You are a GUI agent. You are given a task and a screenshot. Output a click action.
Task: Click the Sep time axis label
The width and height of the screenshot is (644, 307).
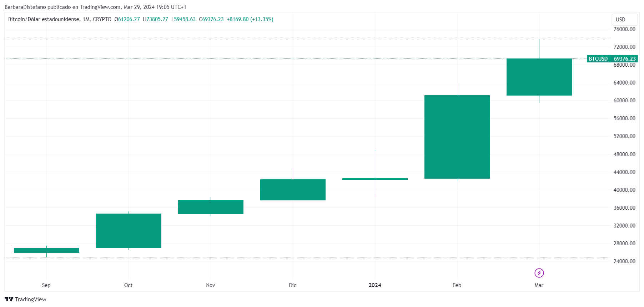46,285
